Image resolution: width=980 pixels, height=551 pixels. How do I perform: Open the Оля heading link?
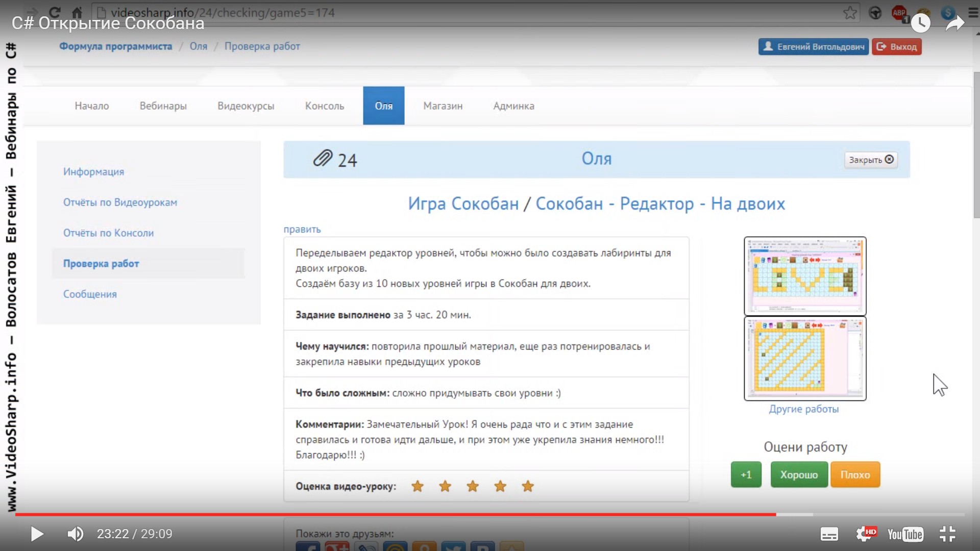point(597,159)
